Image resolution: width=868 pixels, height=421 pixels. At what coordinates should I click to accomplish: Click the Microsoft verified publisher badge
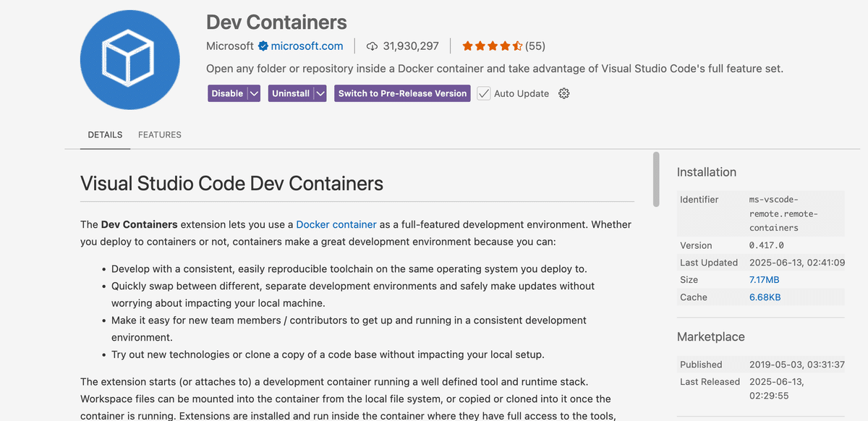coord(262,46)
